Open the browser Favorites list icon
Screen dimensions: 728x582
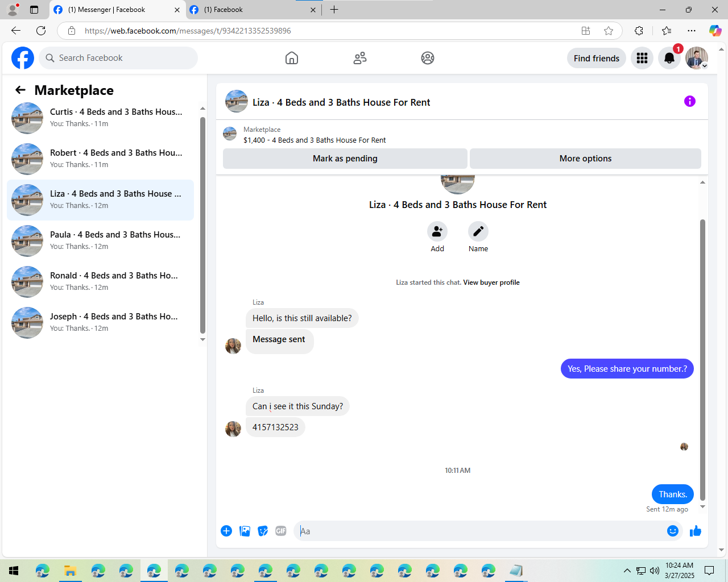click(x=667, y=31)
